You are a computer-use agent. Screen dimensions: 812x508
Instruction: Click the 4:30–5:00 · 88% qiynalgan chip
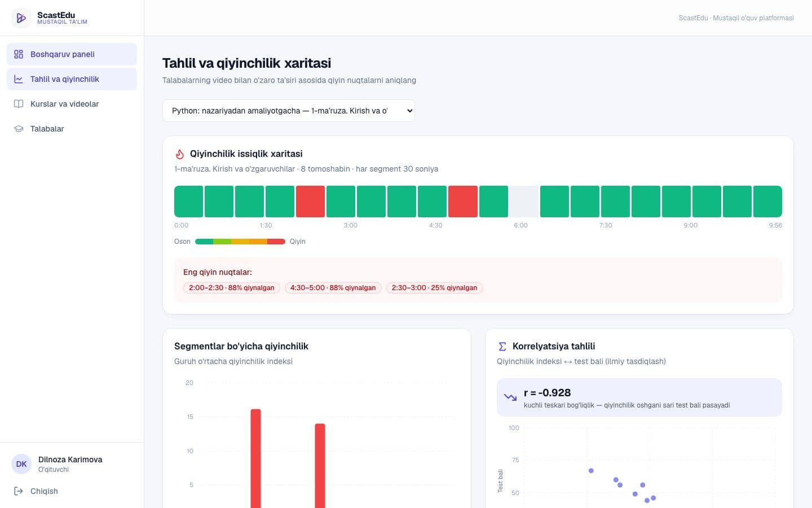pyautogui.click(x=333, y=288)
